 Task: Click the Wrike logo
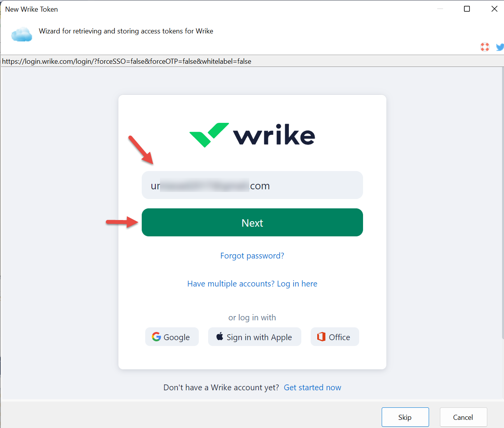coord(252,135)
